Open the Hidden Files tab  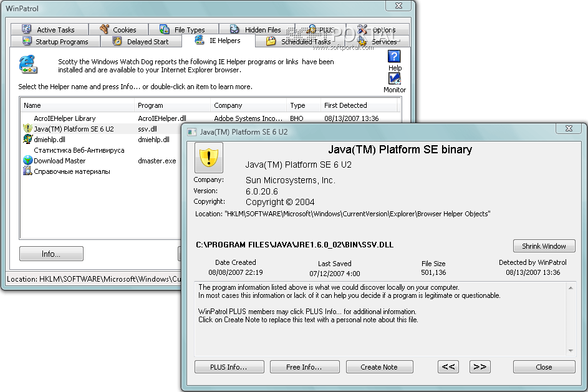[x=257, y=29]
